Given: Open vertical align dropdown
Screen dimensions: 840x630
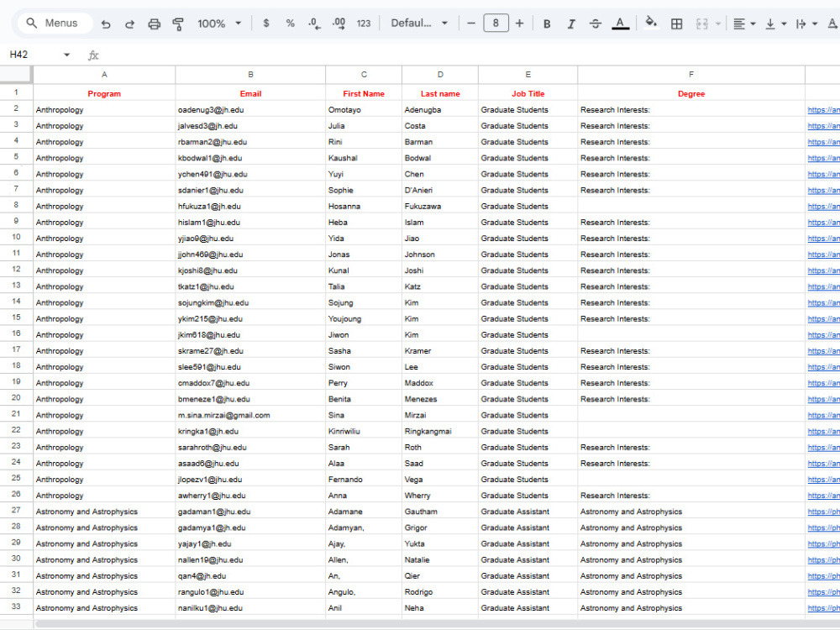Looking at the screenshot, I should 775,24.
